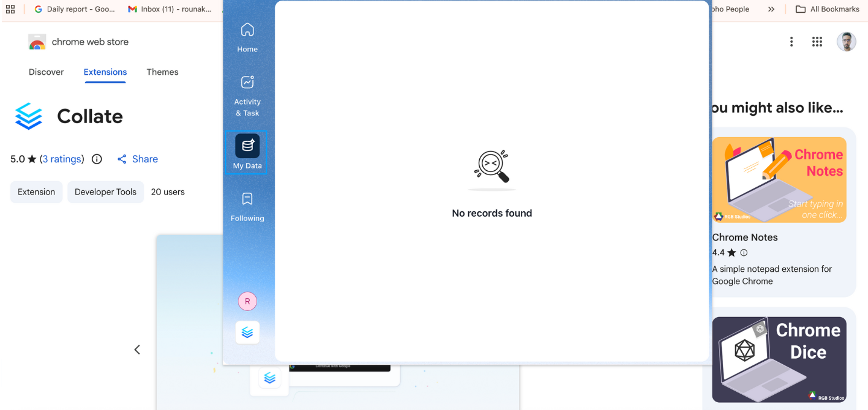This screenshot has width=868, height=410.
Task: Click the Chrome Notes rating info icon
Action: click(x=744, y=253)
